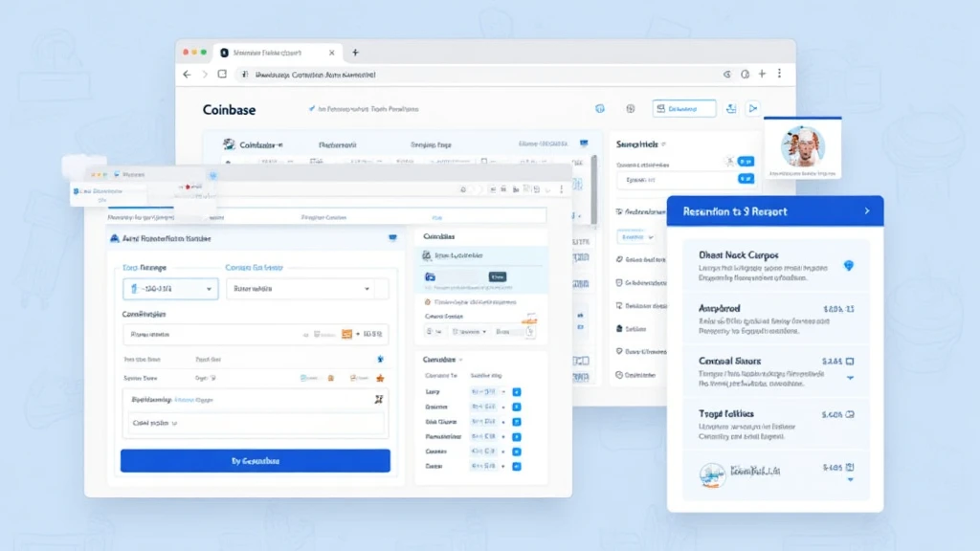This screenshot has height=551, width=980.
Task: Open the browser three-dot menu
Action: (x=779, y=74)
